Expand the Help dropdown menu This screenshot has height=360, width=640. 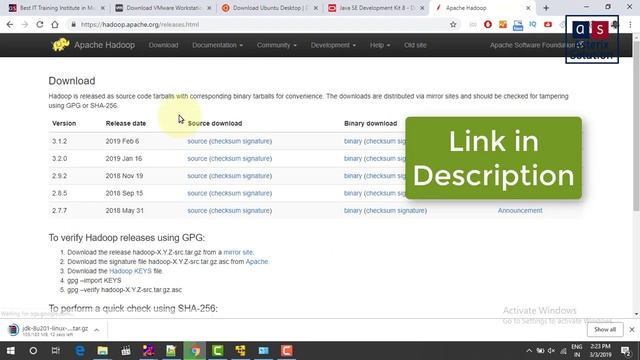380,45
